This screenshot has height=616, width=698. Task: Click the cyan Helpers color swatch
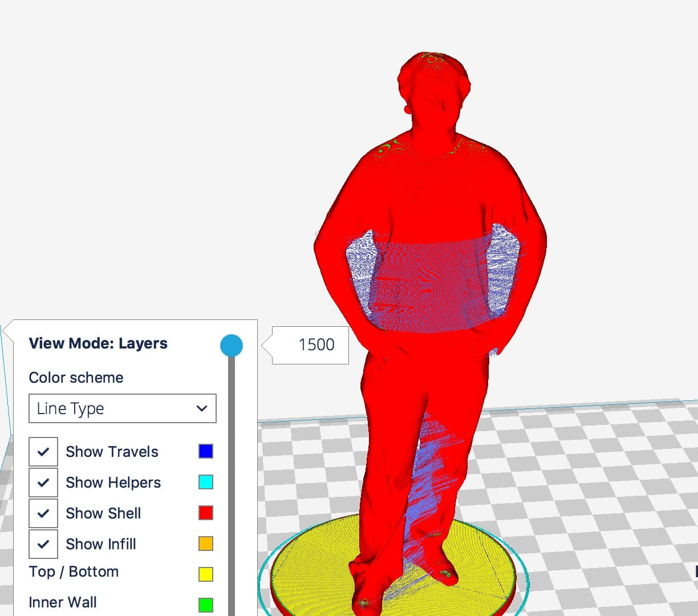206,483
